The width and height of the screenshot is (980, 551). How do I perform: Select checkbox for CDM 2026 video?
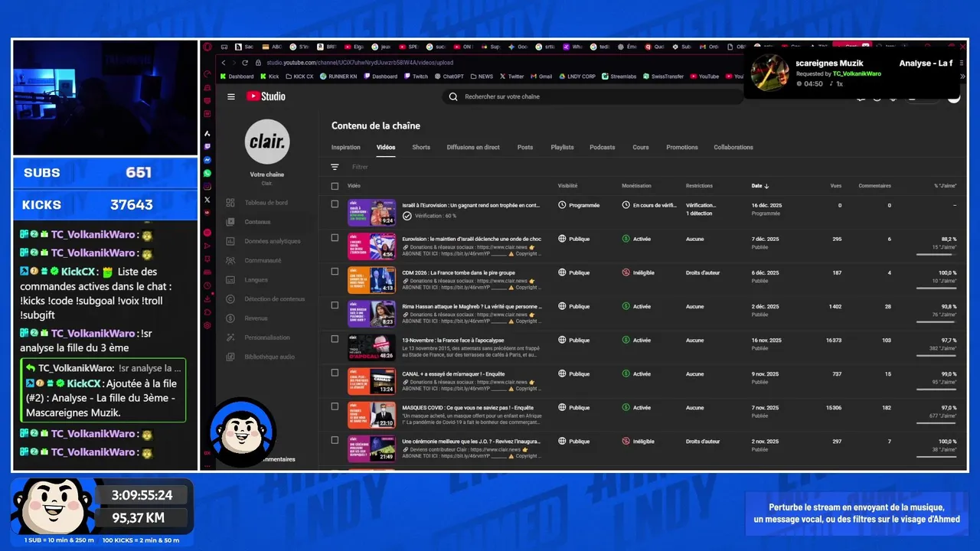335,272
